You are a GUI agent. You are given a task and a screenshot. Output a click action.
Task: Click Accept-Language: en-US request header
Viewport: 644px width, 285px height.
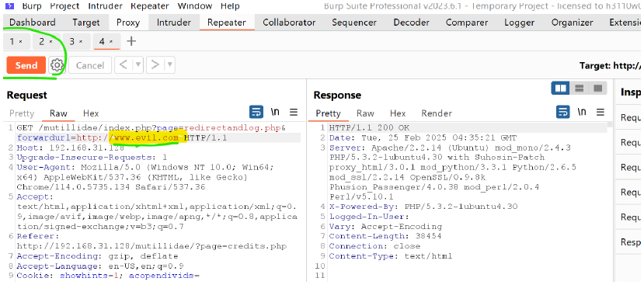100,266
